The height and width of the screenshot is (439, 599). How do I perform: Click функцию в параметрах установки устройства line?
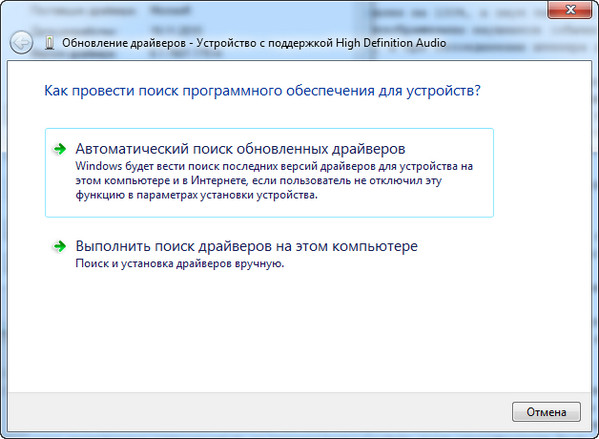[x=196, y=195]
